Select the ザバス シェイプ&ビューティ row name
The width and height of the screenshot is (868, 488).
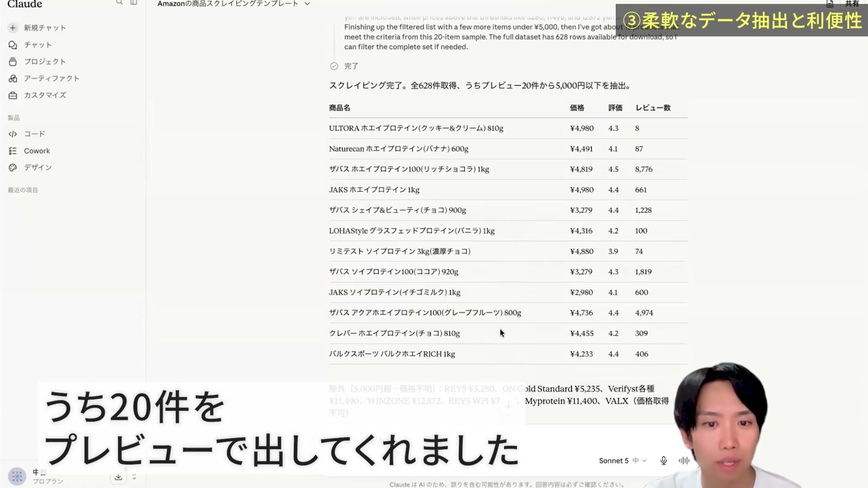[397, 210]
